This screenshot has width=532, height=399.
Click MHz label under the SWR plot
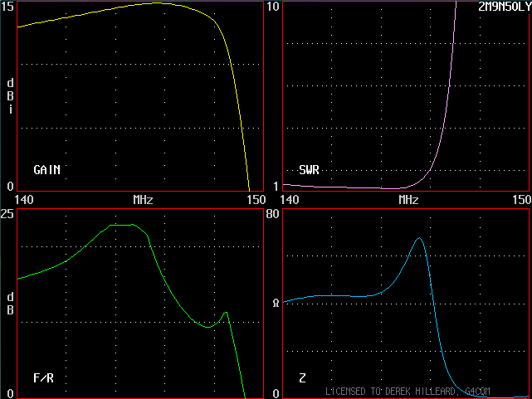coord(408,200)
